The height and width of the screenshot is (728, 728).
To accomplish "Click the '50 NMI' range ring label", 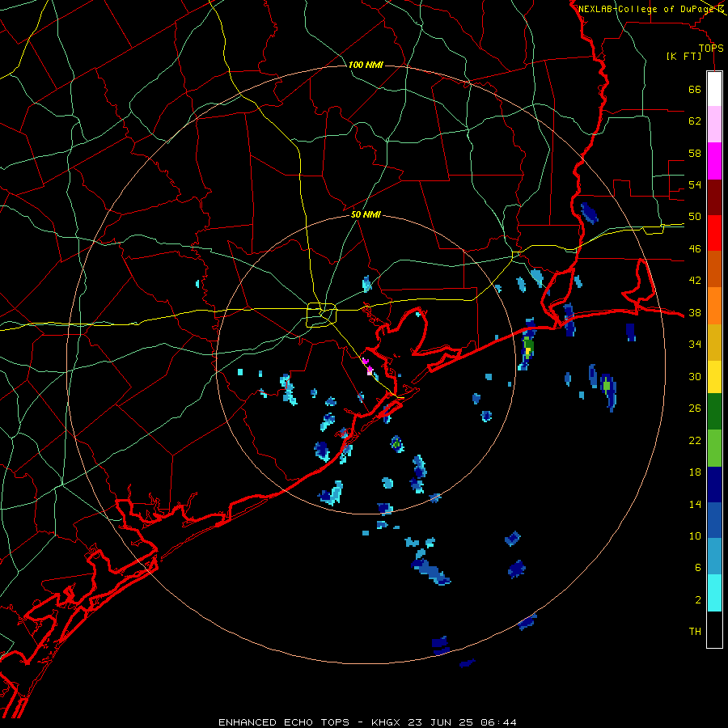I will [366, 214].
